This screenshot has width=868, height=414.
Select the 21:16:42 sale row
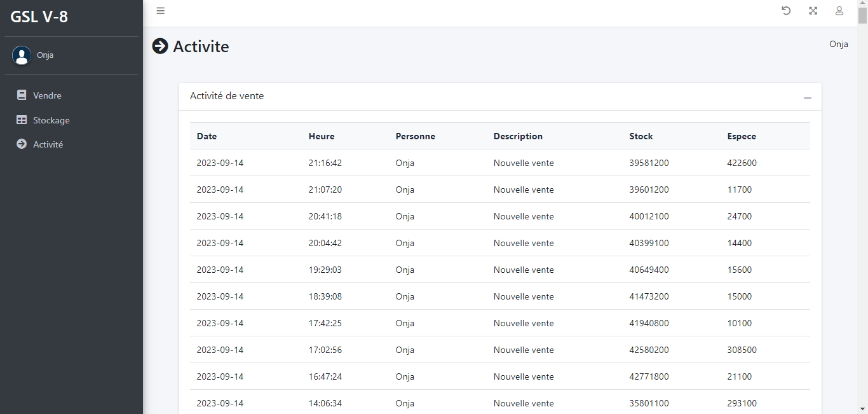pyautogui.click(x=499, y=163)
